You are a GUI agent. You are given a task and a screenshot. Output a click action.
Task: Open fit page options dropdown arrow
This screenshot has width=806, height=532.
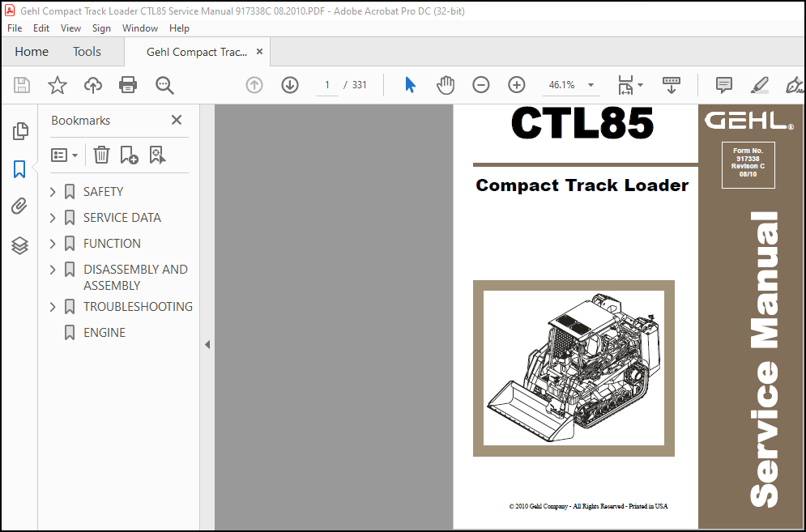pyautogui.click(x=640, y=85)
